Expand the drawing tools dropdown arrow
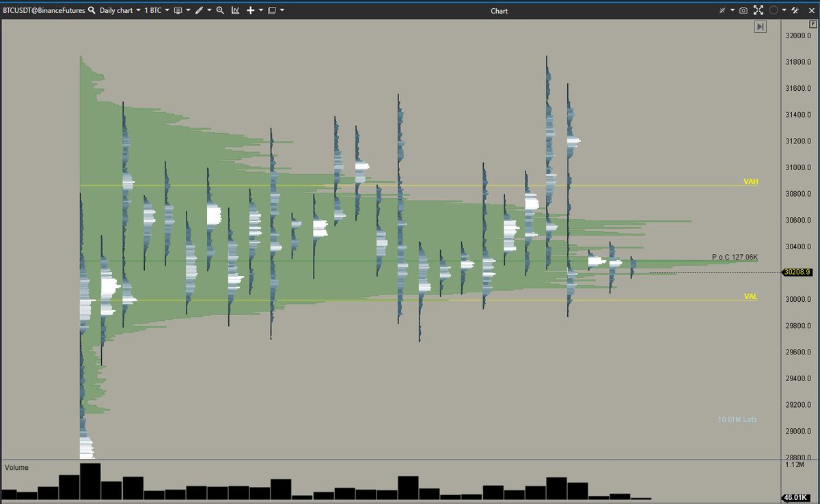 209,10
